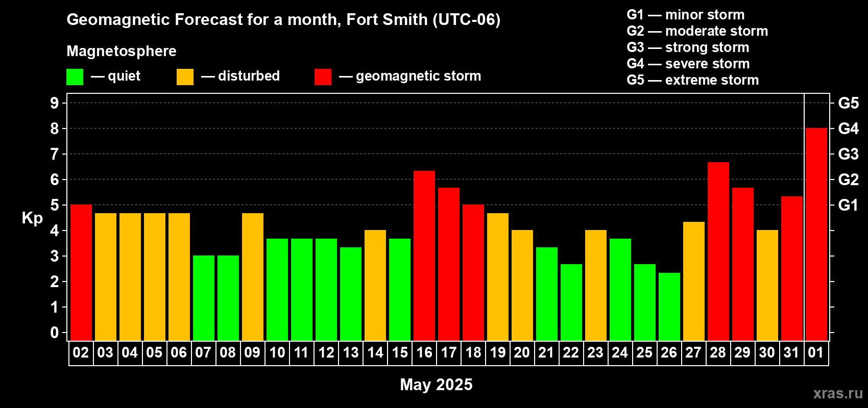The image size is (868, 408).
Task: Click the 'Magnetosphere' heading
Action: tap(122, 51)
